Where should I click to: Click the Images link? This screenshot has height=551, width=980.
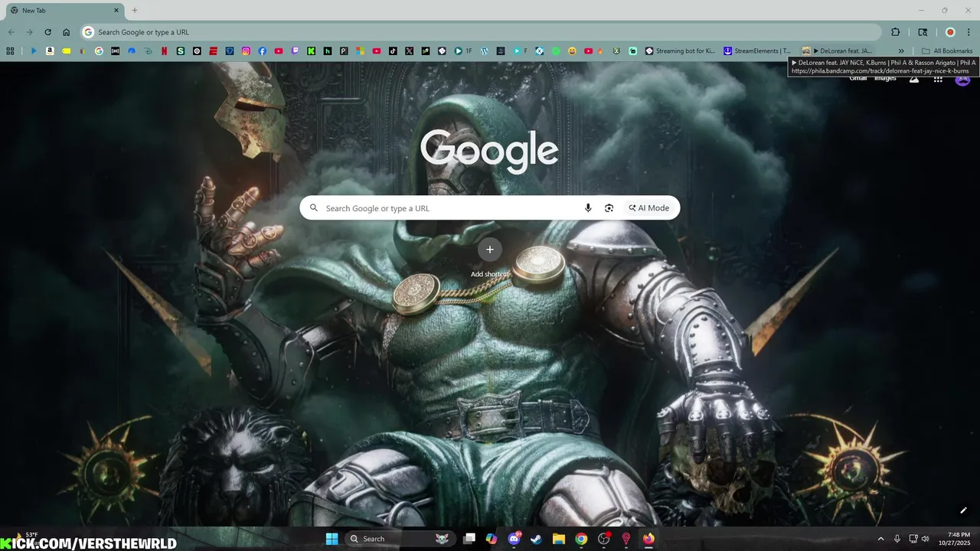coord(885,78)
